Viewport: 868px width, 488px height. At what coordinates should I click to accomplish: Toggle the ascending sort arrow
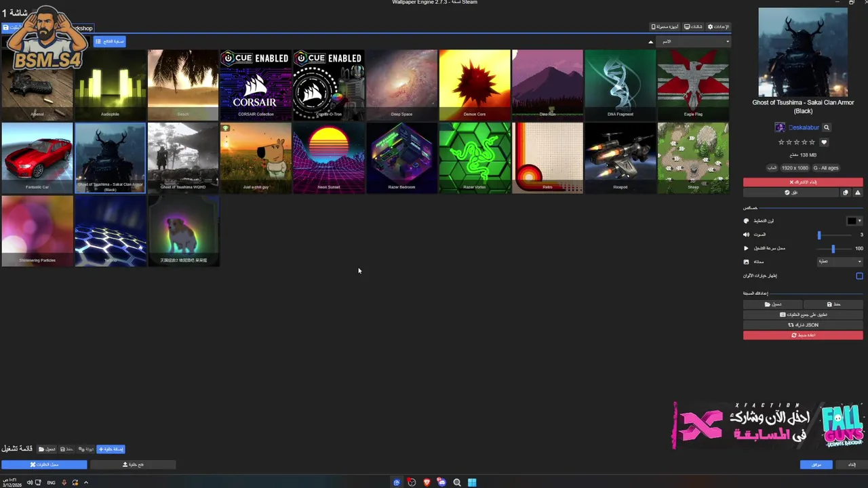650,41
